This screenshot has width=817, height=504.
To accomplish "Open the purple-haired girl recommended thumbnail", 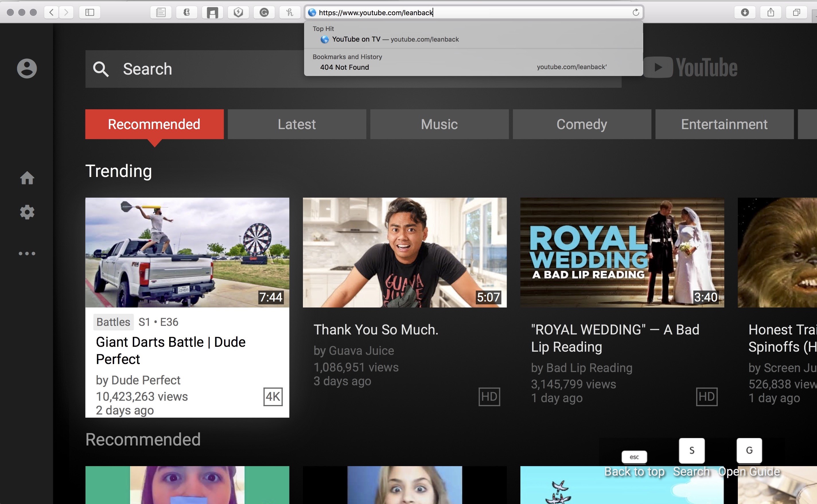I will 187,485.
